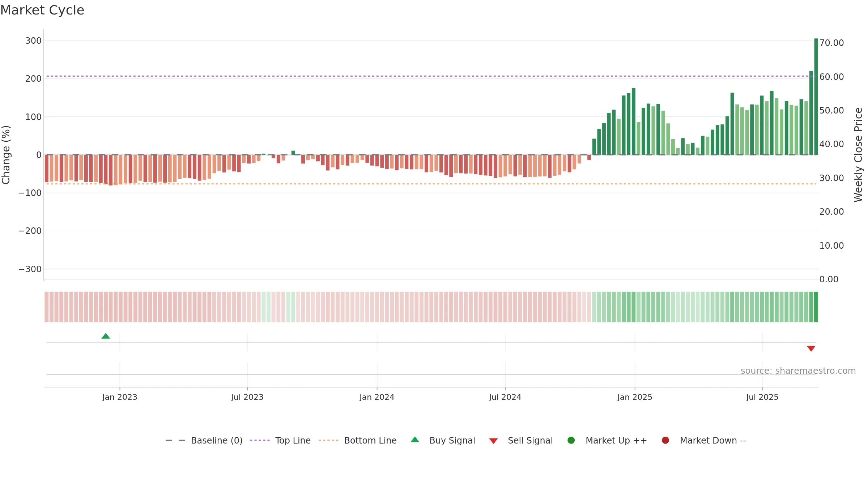Toggle the Sell Signal legend entry

[x=521, y=440]
